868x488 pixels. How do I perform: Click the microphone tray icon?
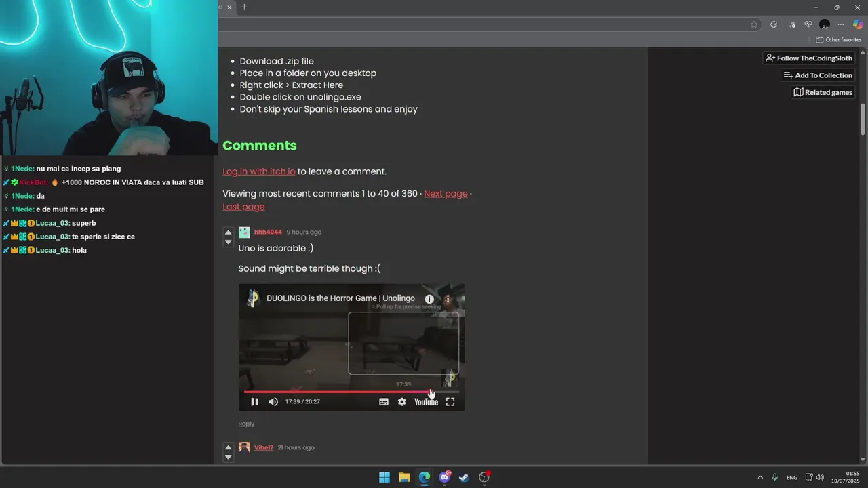775,477
